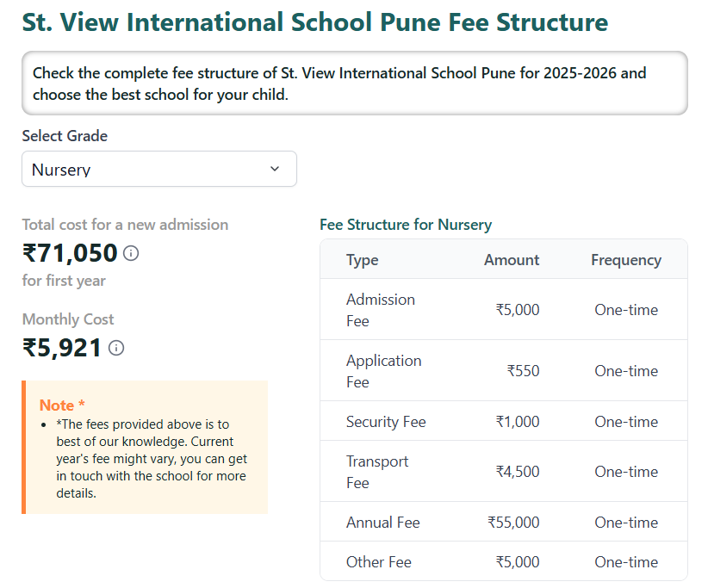Screen dimensions: 708x588
Task: Click the Amount column header
Action: point(512,259)
